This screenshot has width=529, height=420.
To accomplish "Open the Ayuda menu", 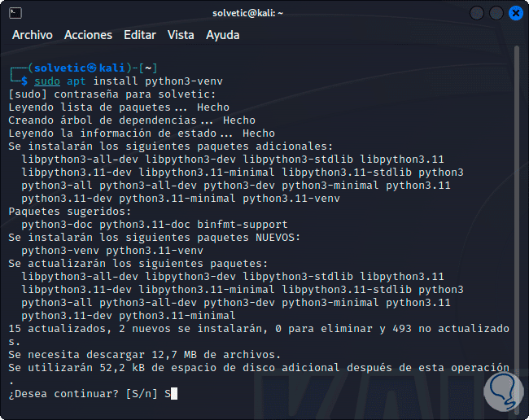I will coord(223,35).
